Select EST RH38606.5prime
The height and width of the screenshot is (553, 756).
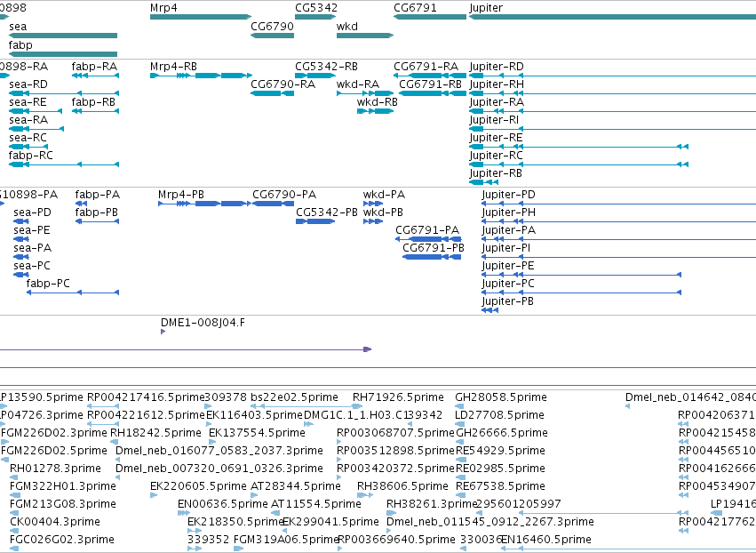(402, 486)
